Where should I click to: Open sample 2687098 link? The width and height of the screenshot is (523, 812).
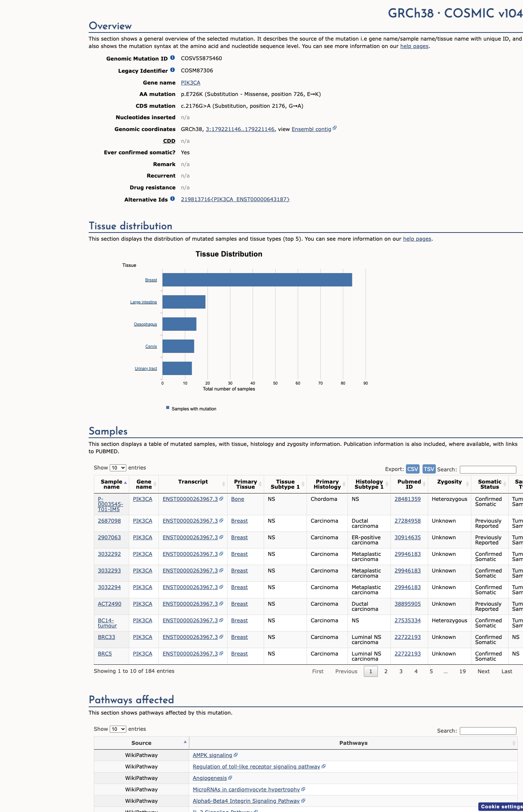click(109, 521)
